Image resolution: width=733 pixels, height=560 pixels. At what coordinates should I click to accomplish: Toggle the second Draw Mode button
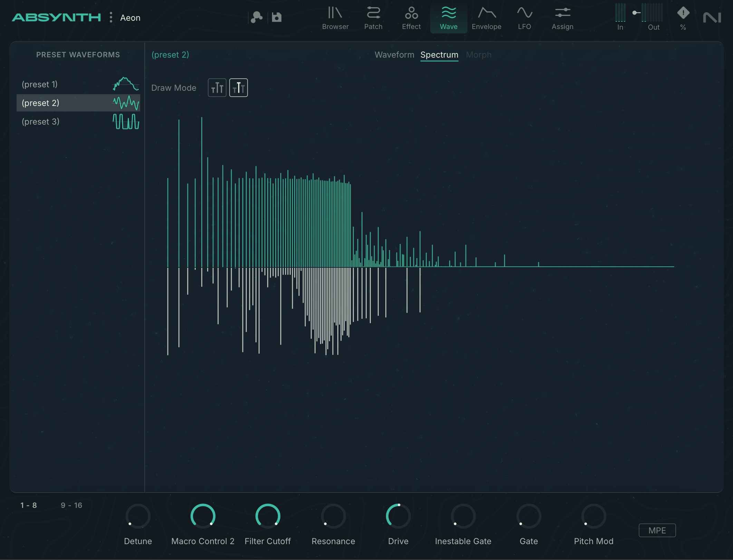point(239,88)
